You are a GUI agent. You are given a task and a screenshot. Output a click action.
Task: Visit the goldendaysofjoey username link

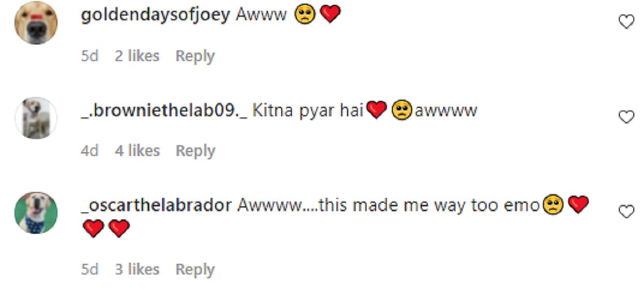click(155, 15)
